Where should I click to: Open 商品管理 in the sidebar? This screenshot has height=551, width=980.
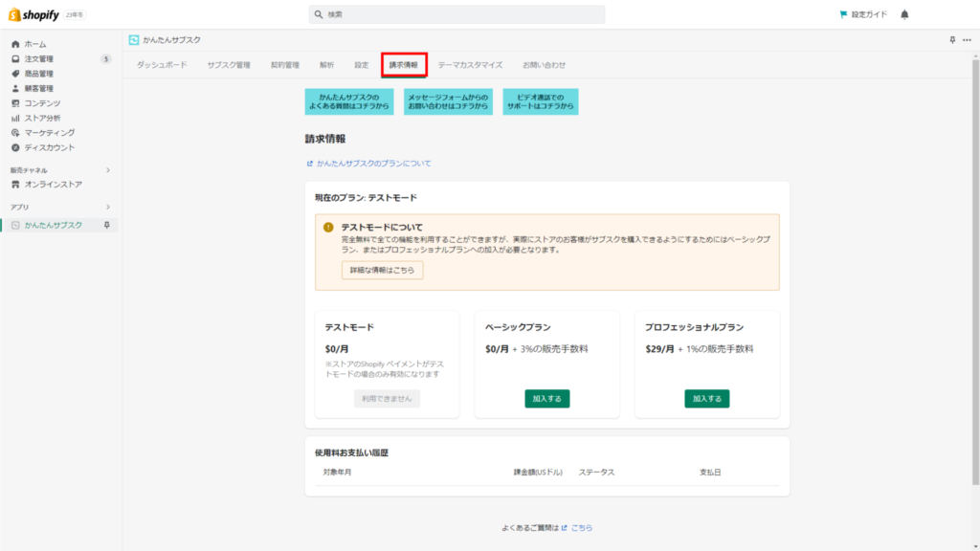[38, 74]
